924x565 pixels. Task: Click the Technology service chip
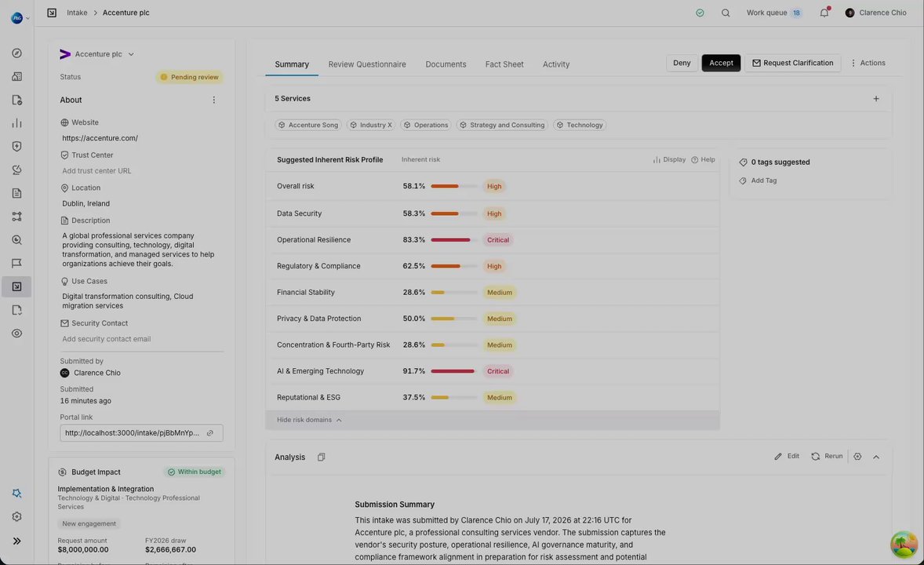click(x=580, y=125)
